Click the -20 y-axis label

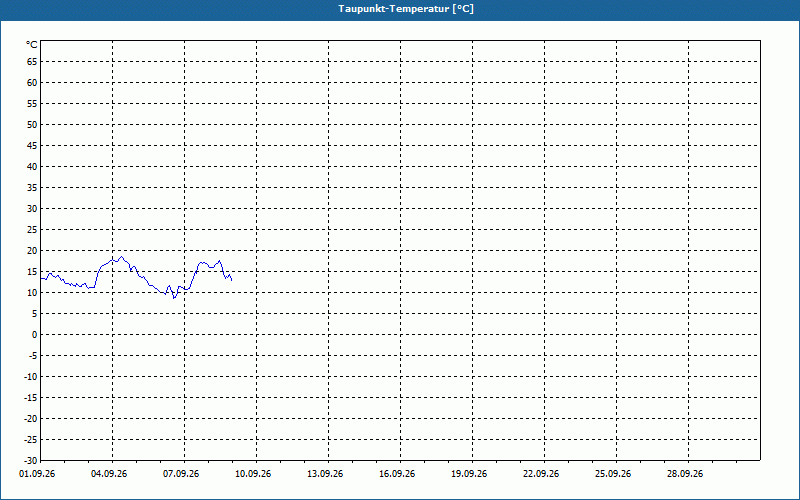pyautogui.click(x=31, y=418)
